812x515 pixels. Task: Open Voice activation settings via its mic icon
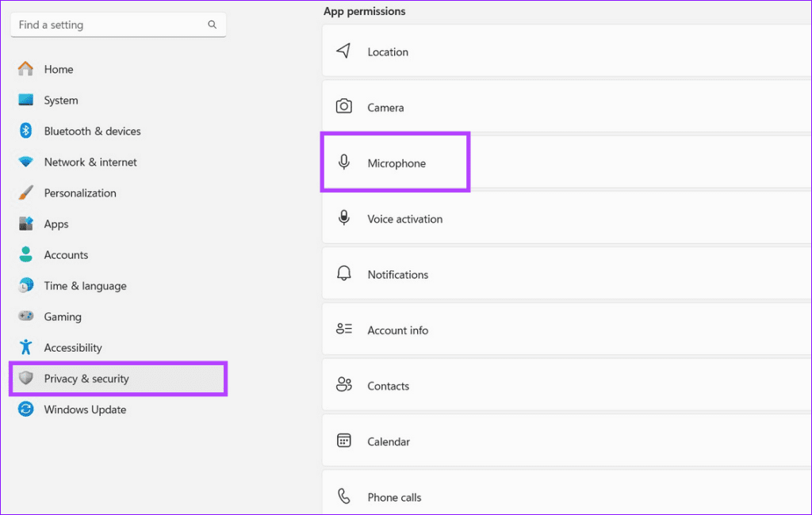(344, 218)
